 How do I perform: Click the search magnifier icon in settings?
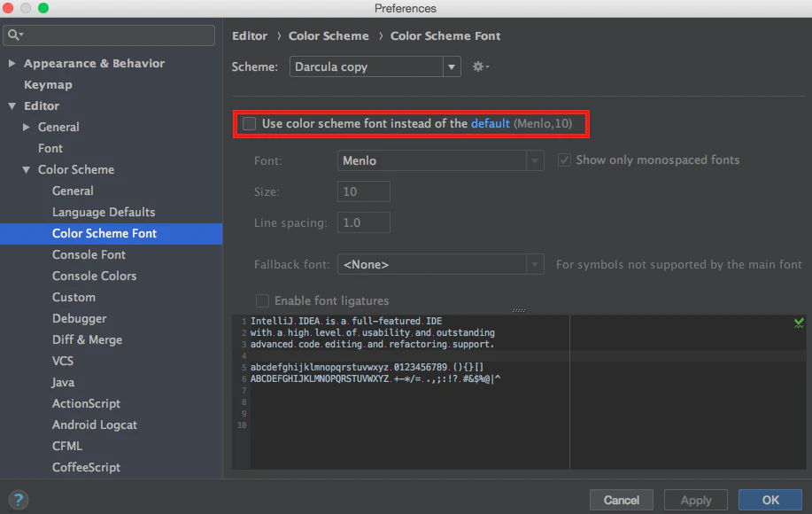coord(15,35)
